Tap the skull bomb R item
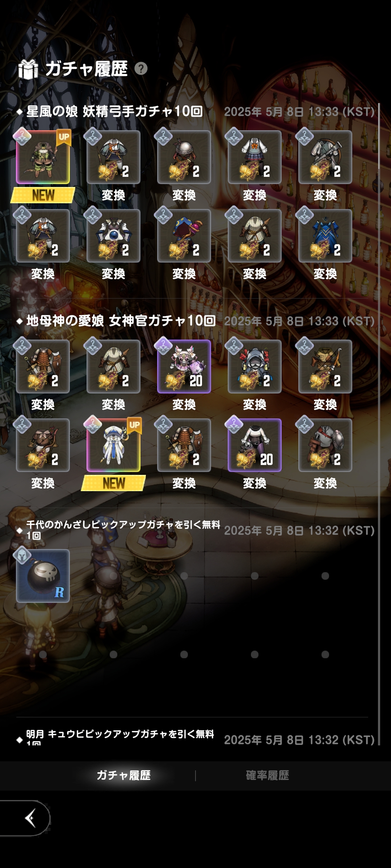The image size is (391, 868). [x=43, y=576]
